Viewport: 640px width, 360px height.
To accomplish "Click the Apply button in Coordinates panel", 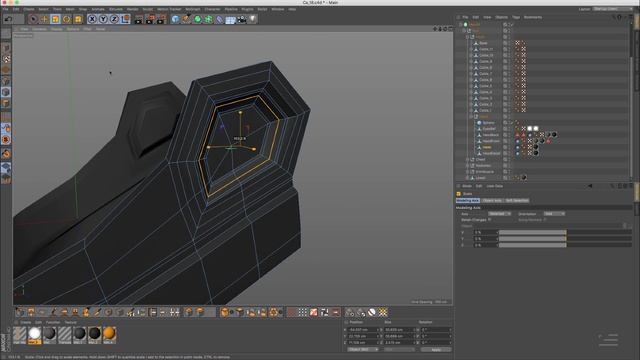I will [436, 349].
